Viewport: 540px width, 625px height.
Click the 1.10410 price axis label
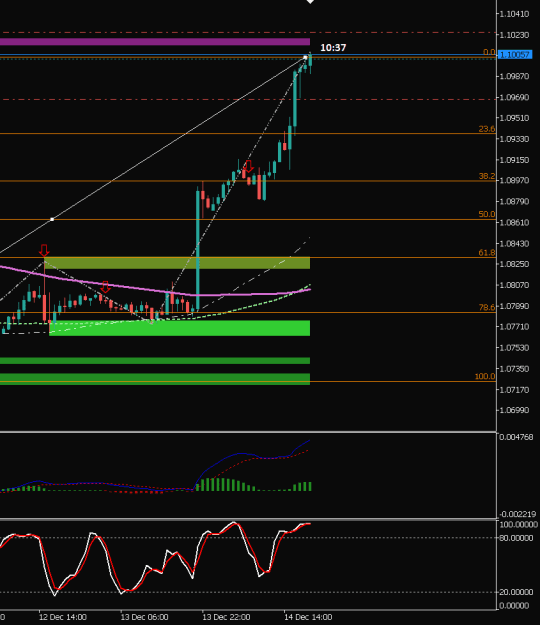pos(514,14)
